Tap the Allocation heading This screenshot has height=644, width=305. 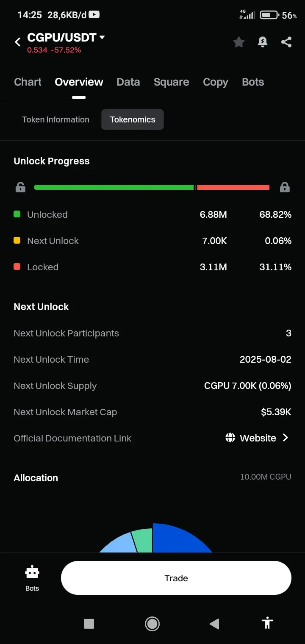(x=36, y=478)
